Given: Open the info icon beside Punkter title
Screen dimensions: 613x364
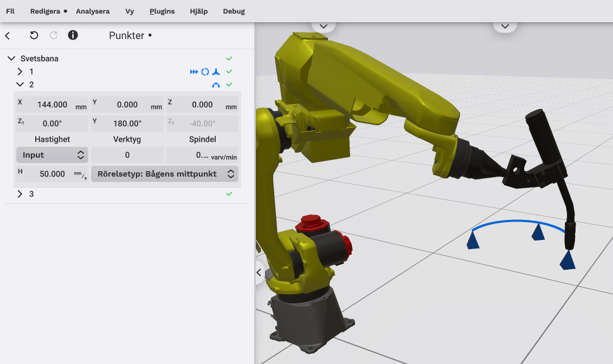Looking at the screenshot, I should pos(73,35).
